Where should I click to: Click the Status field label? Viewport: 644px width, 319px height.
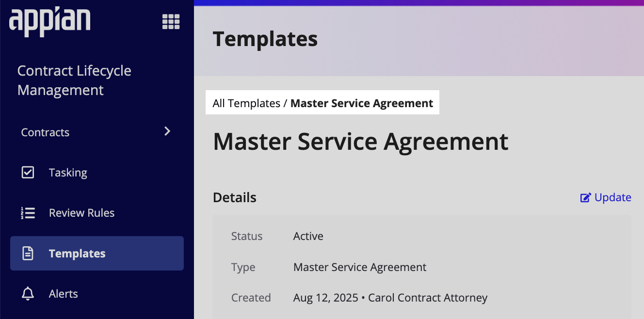point(247,236)
